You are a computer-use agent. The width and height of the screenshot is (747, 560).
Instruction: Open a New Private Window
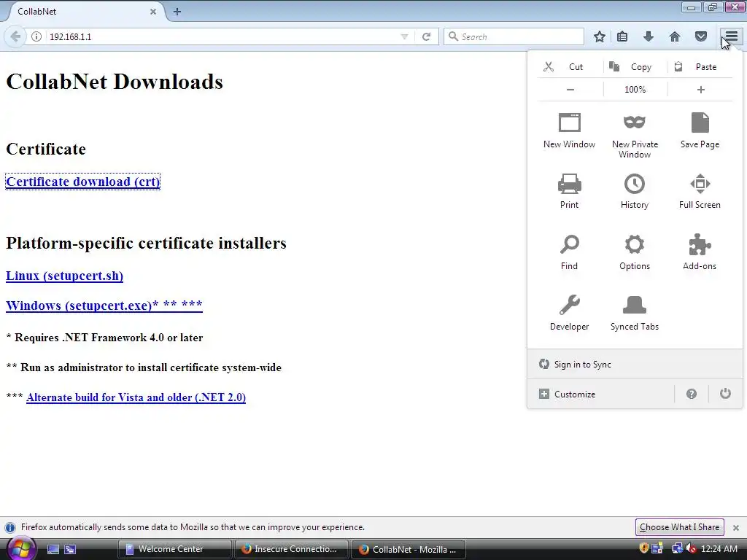point(635,135)
